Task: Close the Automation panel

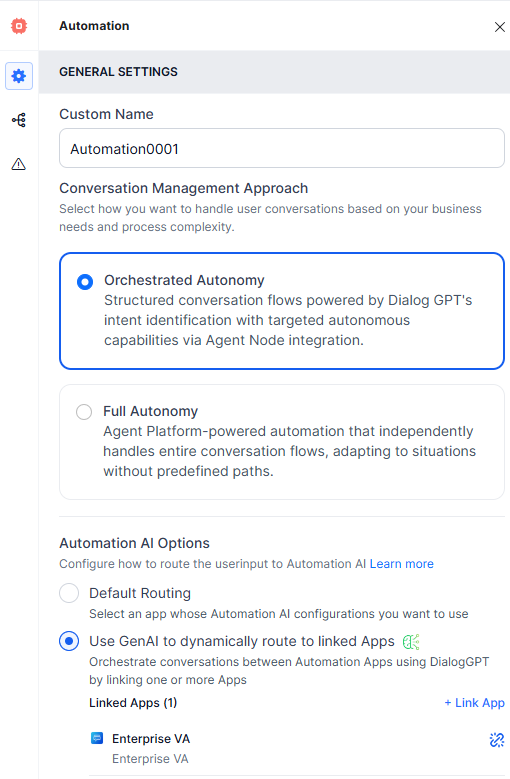Action: pos(500,27)
